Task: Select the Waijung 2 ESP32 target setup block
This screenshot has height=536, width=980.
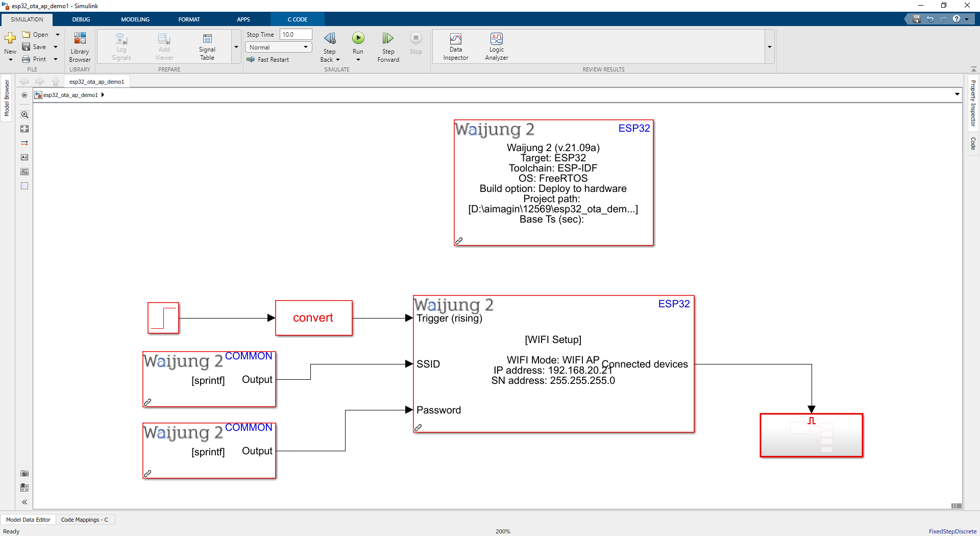Action: pyautogui.click(x=554, y=183)
